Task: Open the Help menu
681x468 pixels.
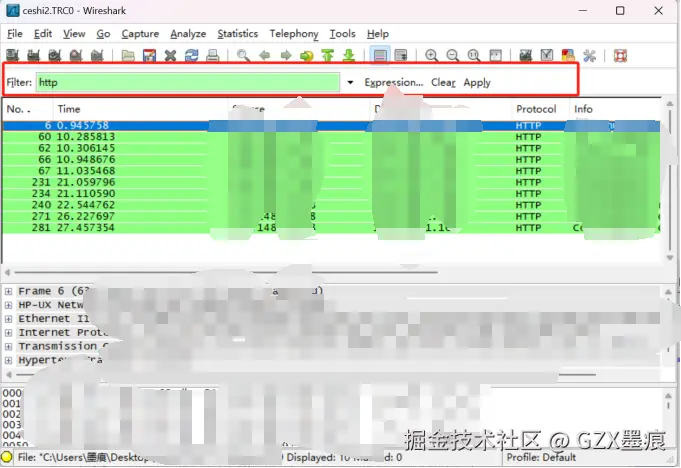Action: click(x=377, y=34)
